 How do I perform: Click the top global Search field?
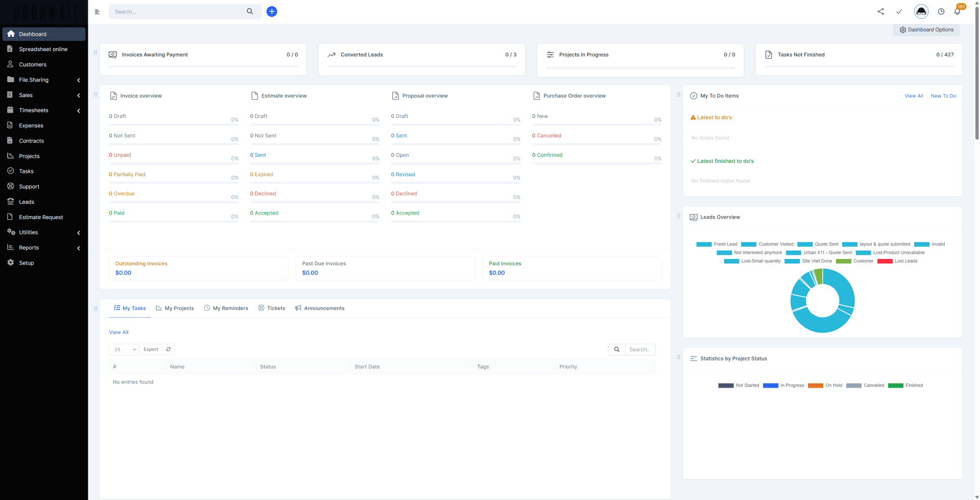178,11
